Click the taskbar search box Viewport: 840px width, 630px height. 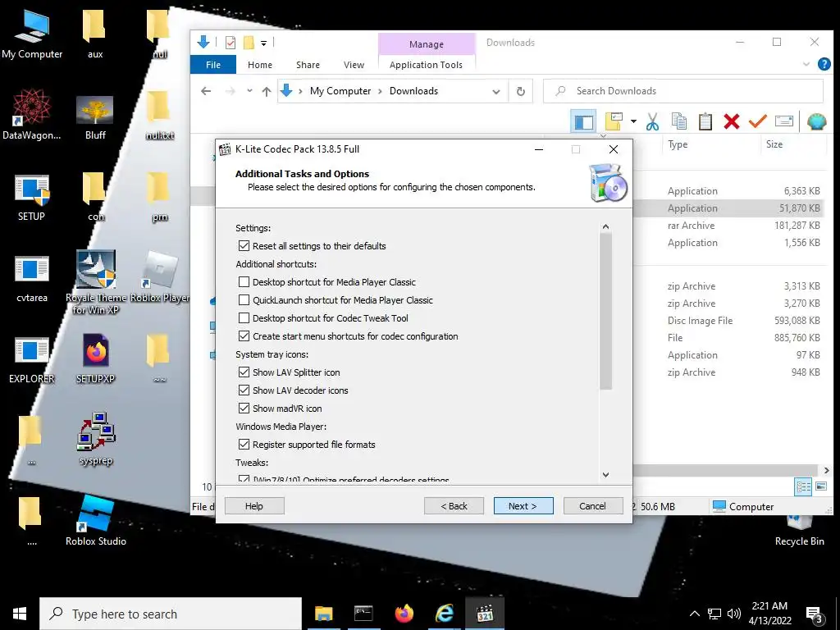pos(171,614)
